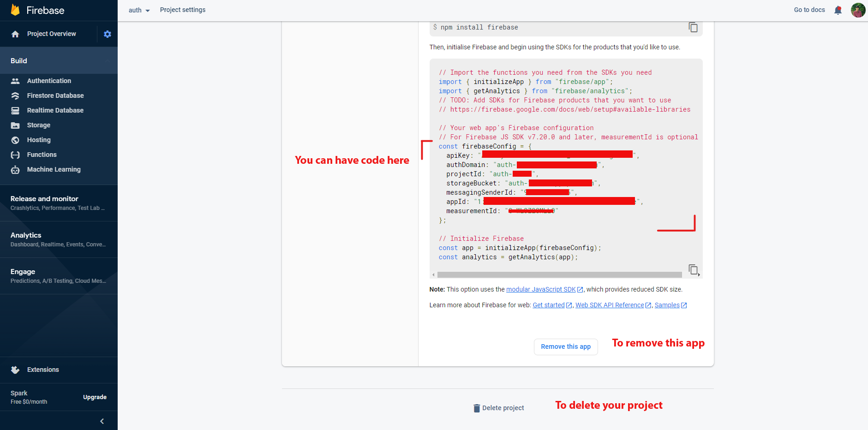Click the notifications bell icon
868x430 pixels.
(x=838, y=10)
